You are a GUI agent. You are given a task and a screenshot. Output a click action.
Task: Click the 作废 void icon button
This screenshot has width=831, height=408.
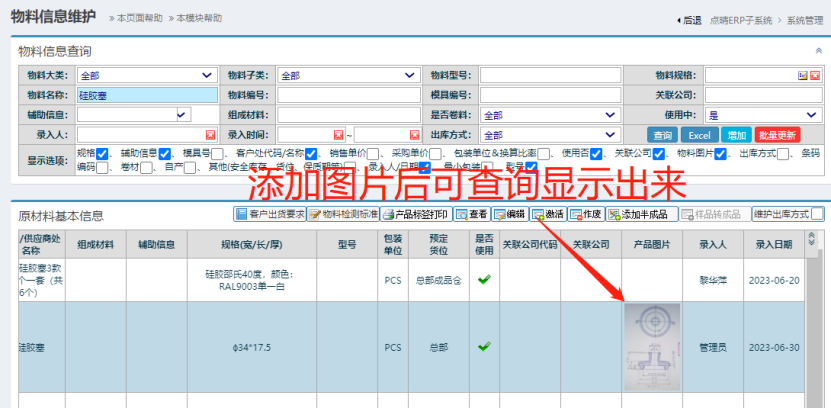[585, 214]
